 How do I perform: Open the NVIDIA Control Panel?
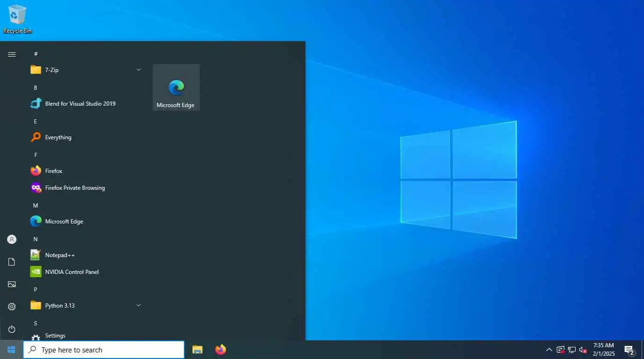[x=87, y=272]
